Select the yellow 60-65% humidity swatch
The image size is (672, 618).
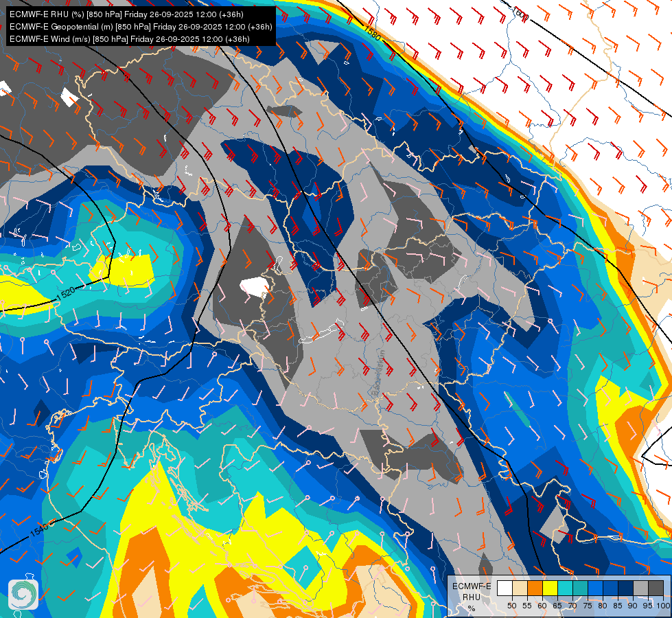[551, 588]
